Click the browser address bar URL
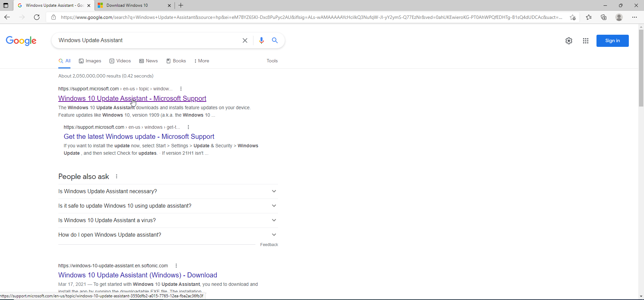Screen dimensions: 644x300 pos(311,17)
